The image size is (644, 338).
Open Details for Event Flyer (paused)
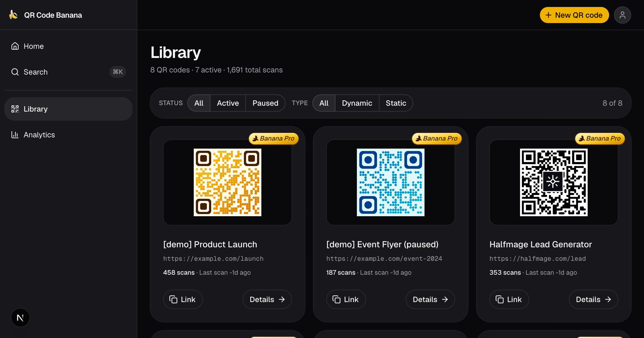tap(430, 299)
